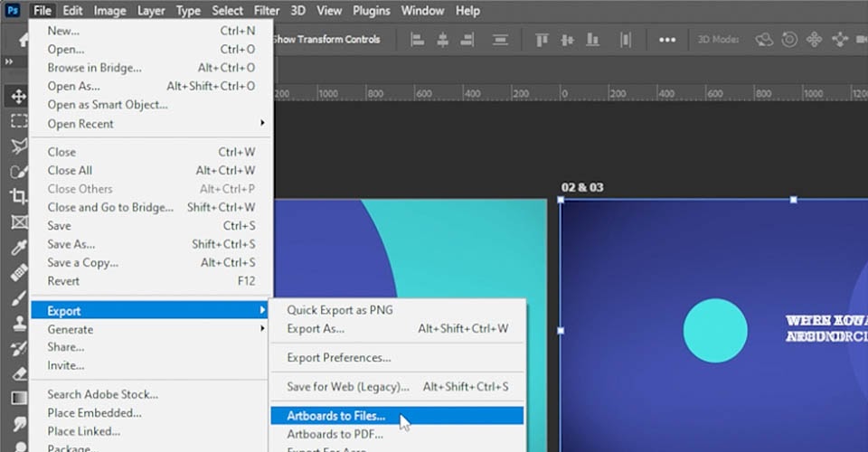Select the Brush tool
This screenshot has height=452, width=868.
coord(19,298)
